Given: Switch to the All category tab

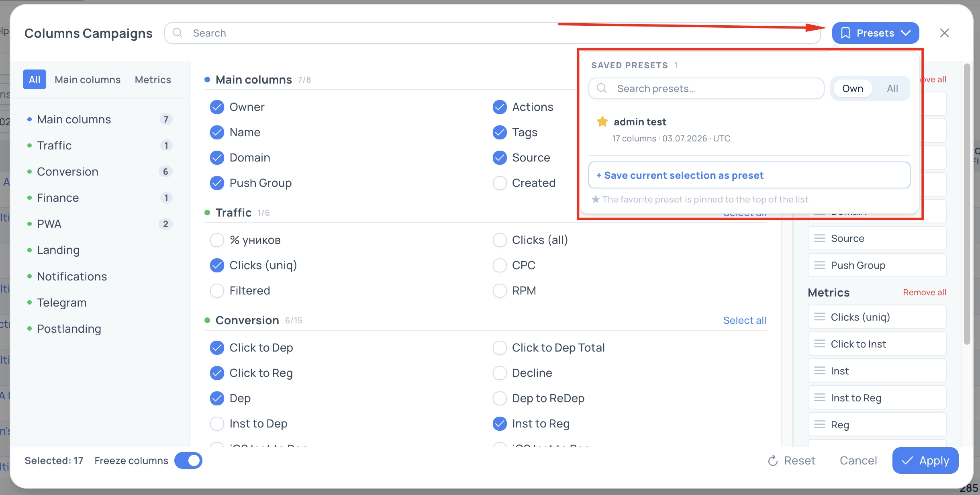Looking at the screenshot, I should tap(35, 80).
